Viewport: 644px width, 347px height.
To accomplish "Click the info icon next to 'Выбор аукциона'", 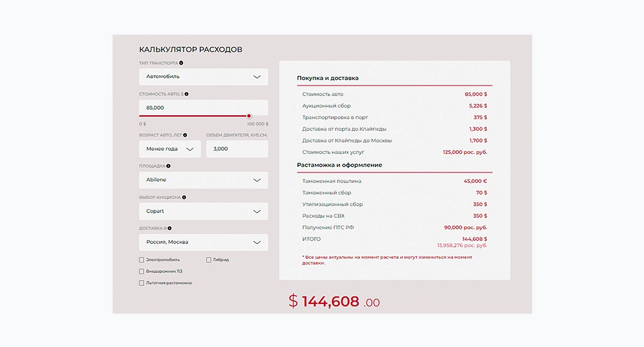I will [x=184, y=197].
